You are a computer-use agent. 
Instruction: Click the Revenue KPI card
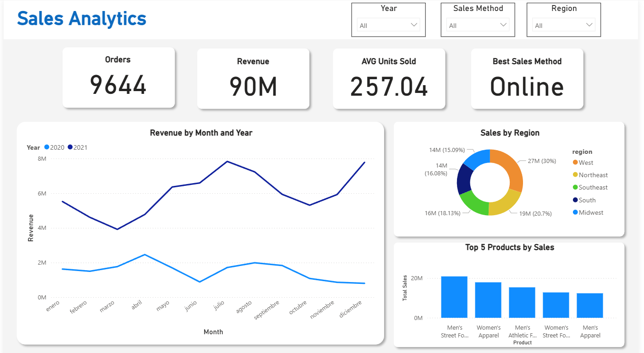pyautogui.click(x=253, y=79)
